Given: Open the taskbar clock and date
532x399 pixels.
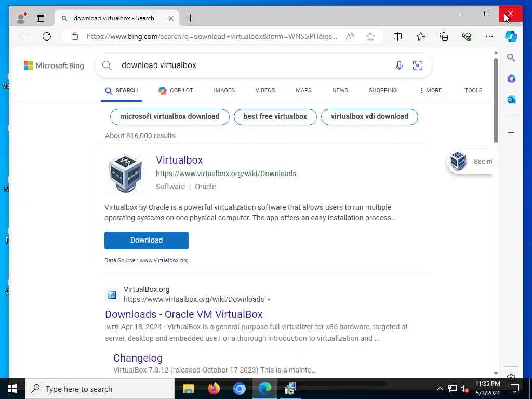Looking at the screenshot, I should 487,389.
